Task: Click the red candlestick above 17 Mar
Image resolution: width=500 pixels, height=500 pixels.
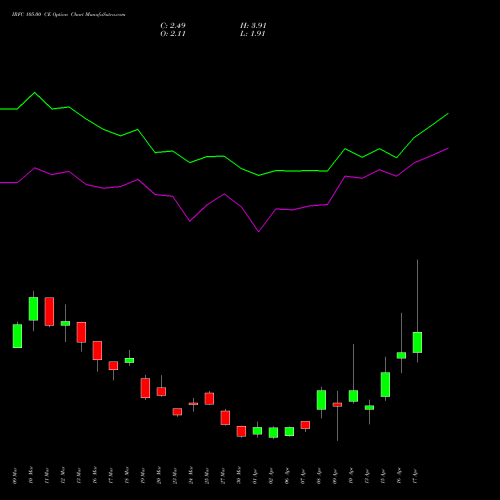Action: click(113, 366)
